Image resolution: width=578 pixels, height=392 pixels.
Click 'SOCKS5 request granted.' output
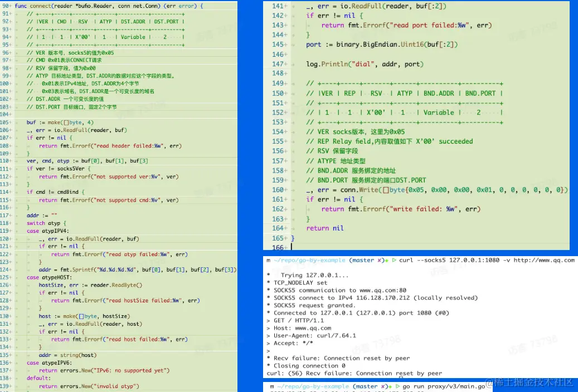(314, 306)
